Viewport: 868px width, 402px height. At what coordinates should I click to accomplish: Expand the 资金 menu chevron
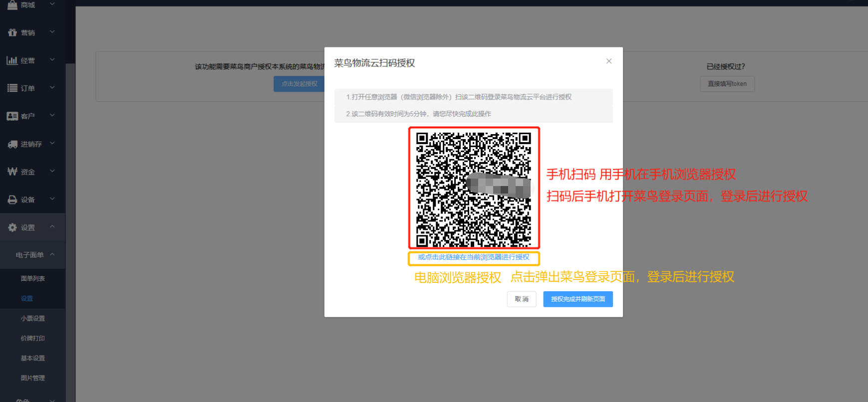tap(52, 171)
